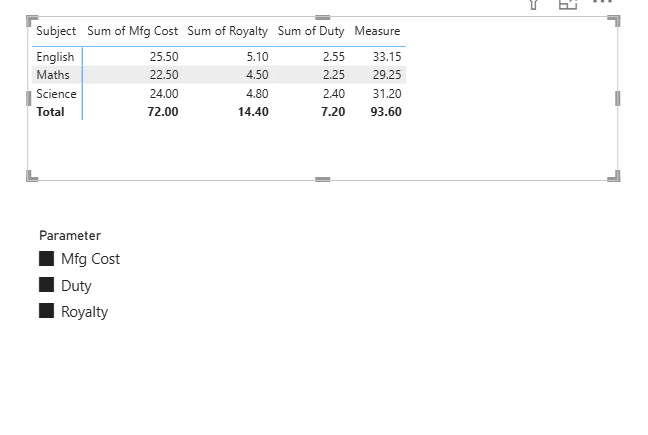648x435 pixels.
Task: Click Maths Measure value 29.25
Action: [x=387, y=75]
